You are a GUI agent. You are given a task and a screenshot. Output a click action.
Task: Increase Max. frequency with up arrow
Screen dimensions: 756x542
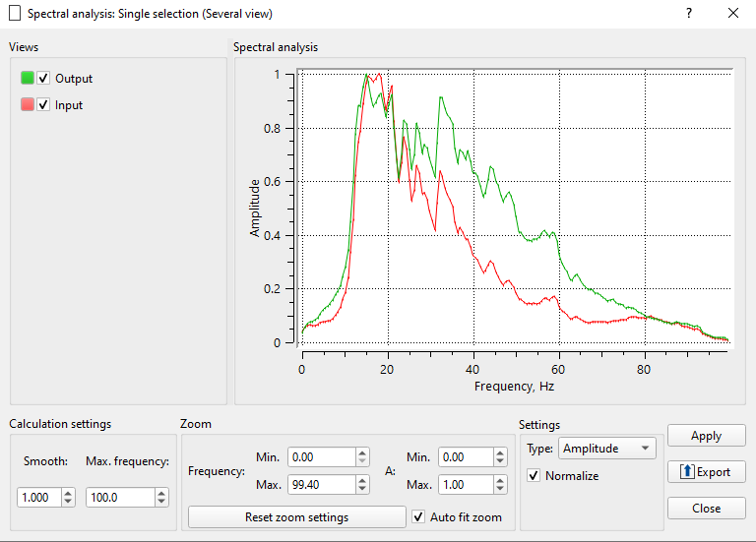(161, 493)
